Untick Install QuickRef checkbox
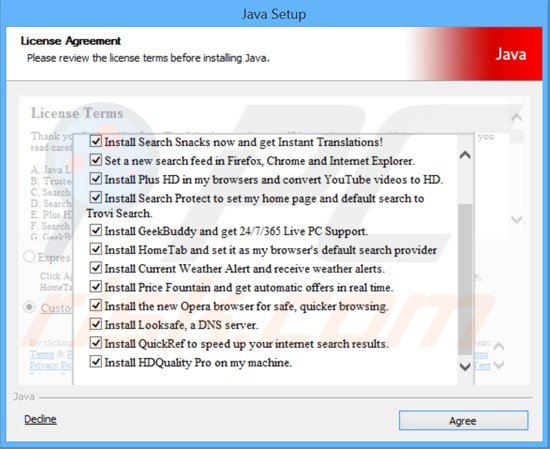Image resolution: width=550 pixels, height=449 pixels. [x=96, y=343]
